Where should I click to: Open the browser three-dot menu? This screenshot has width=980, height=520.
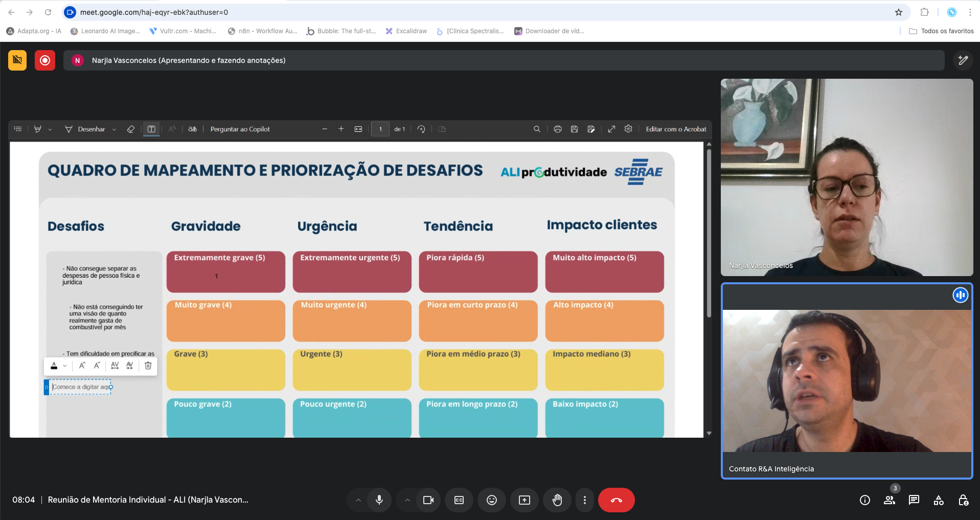click(x=970, y=12)
